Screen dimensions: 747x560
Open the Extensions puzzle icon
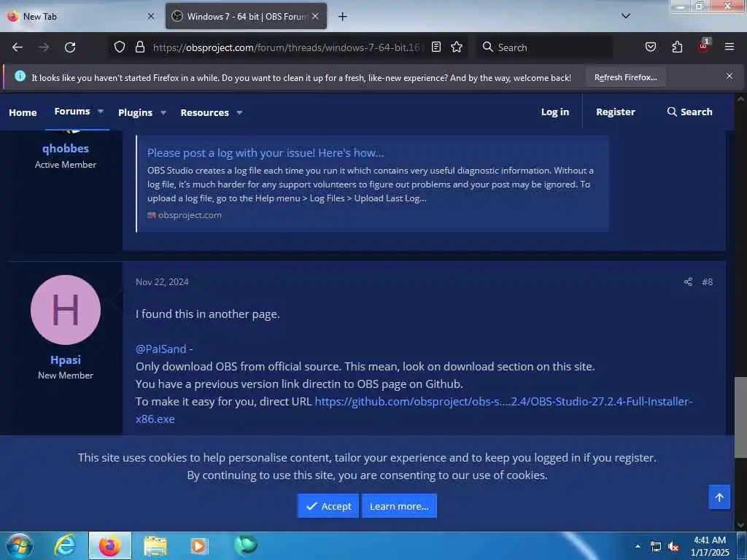677,47
